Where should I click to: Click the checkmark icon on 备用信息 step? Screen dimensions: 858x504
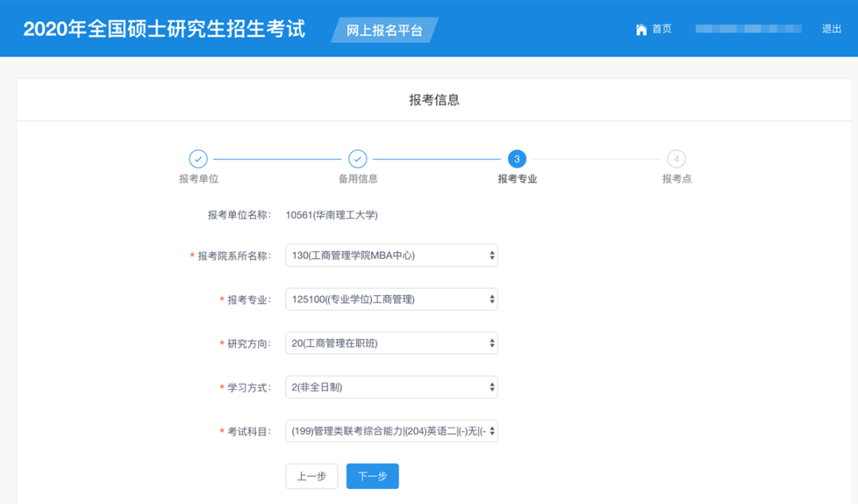357,159
